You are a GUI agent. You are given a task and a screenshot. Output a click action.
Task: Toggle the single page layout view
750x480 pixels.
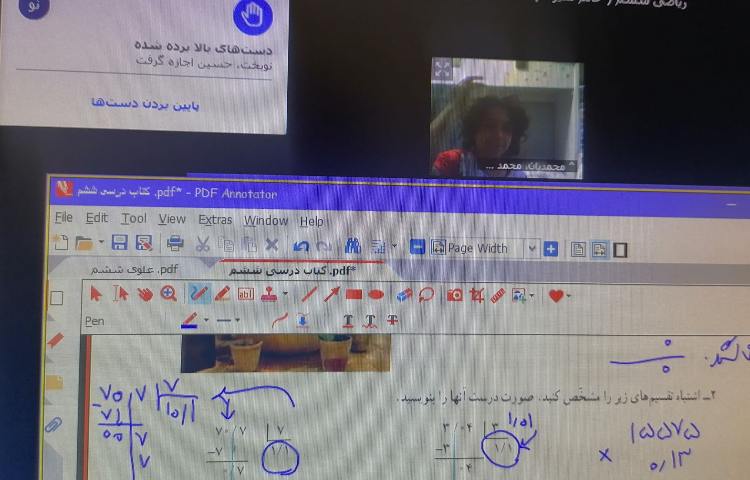578,248
